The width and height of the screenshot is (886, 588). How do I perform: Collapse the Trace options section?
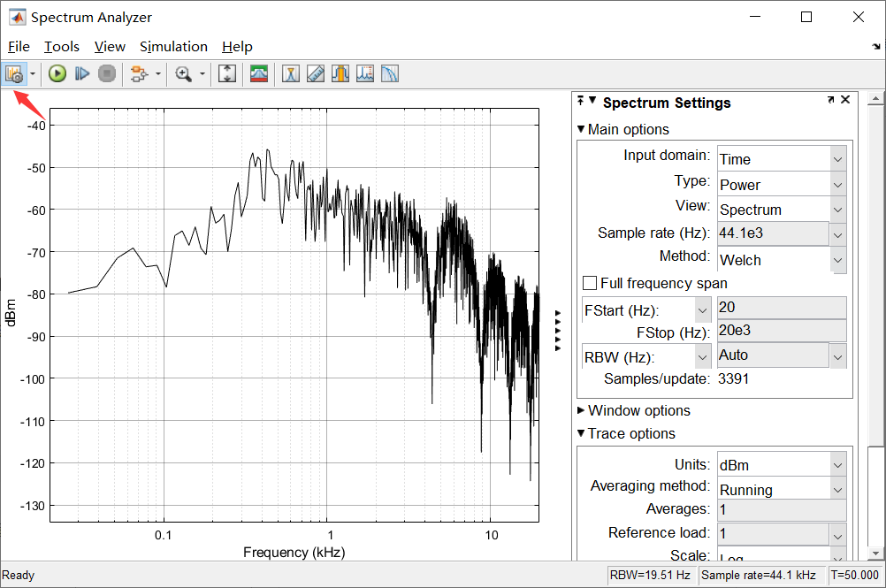581,433
